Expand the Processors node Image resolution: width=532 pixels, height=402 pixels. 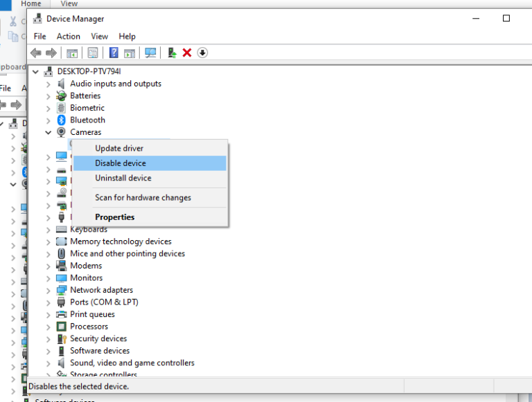tap(48, 327)
